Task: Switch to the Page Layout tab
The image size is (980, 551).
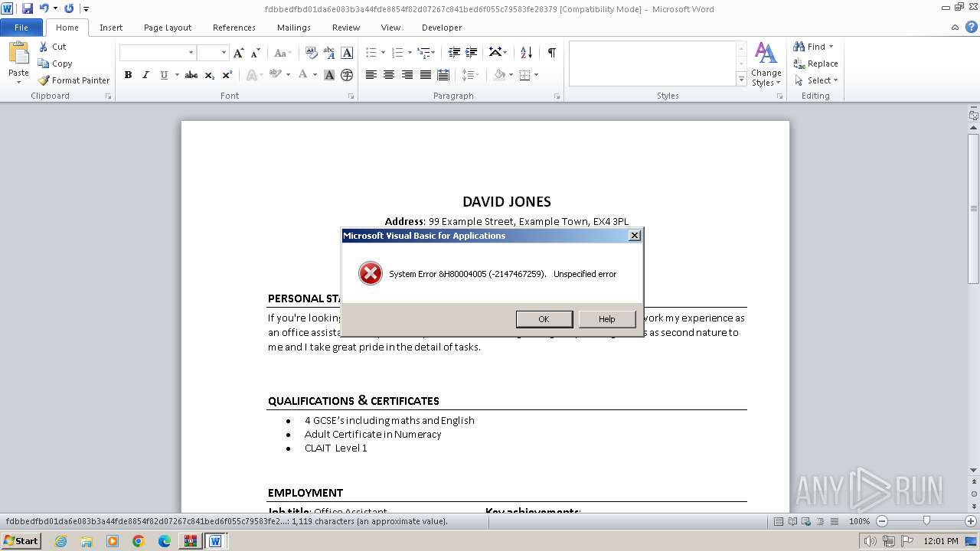Action: point(168,28)
